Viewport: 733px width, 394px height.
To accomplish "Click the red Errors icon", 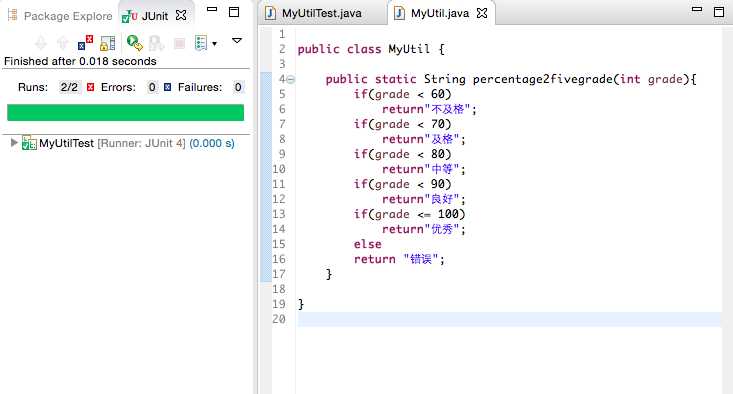I will (91, 87).
